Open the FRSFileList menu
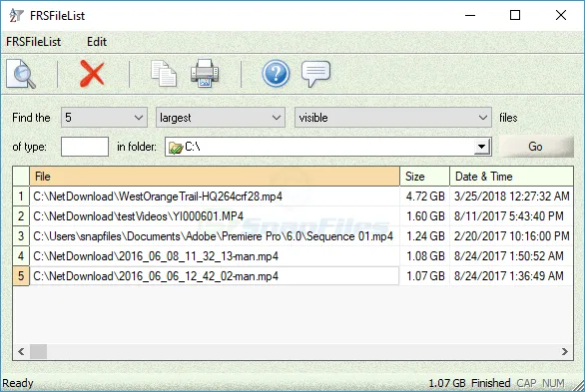585x392 pixels. [33, 42]
